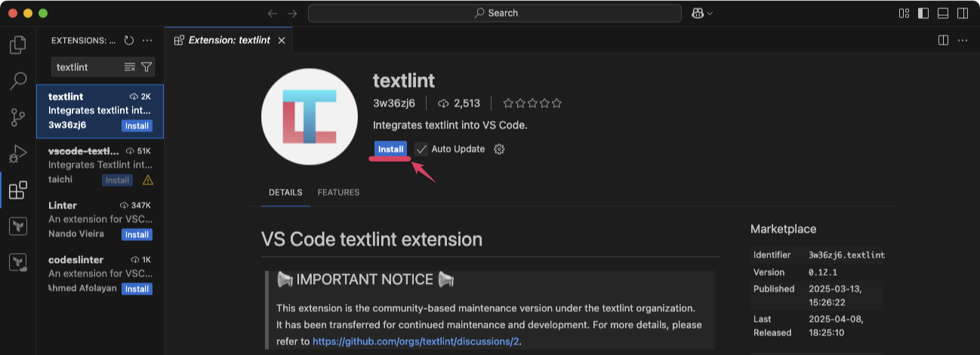Clear extensions search results

coord(129,67)
